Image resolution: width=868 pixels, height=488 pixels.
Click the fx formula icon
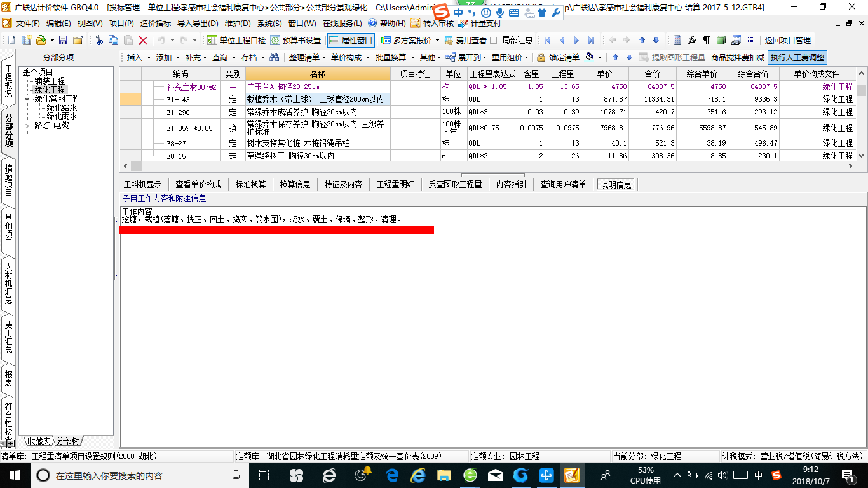click(x=692, y=40)
